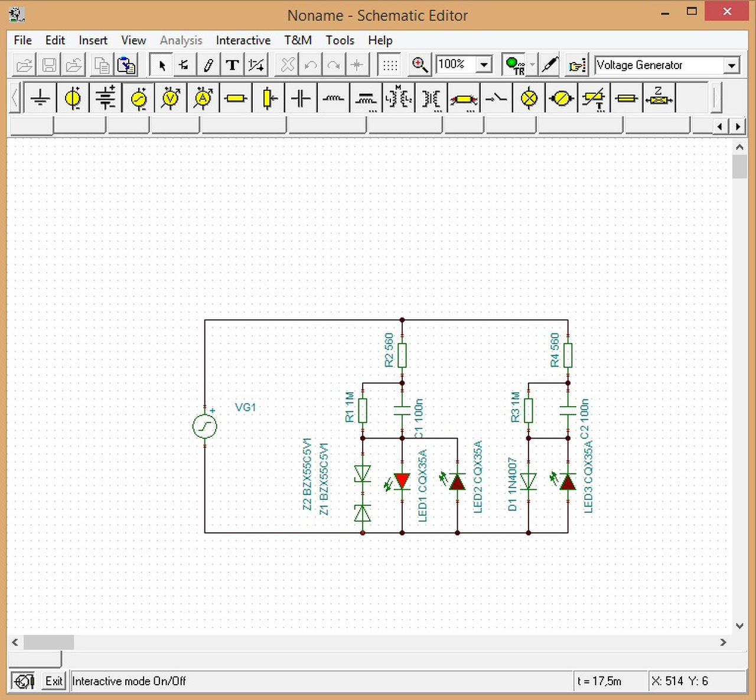Choose the ampere meter component icon
Image resolution: width=756 pixels, height=700 pixels.
(x=203, y=98)
